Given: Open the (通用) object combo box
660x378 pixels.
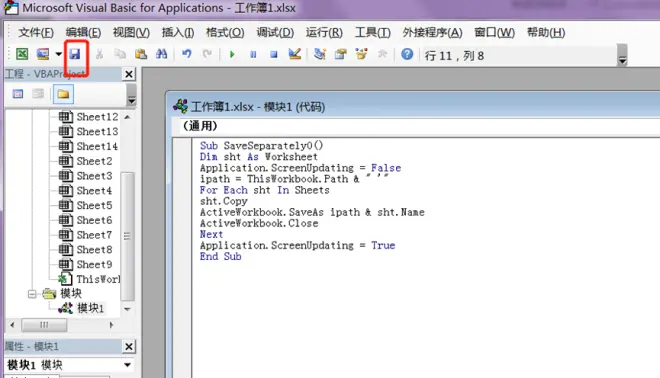Looking at the screenshot, I should tap(419, 126).
